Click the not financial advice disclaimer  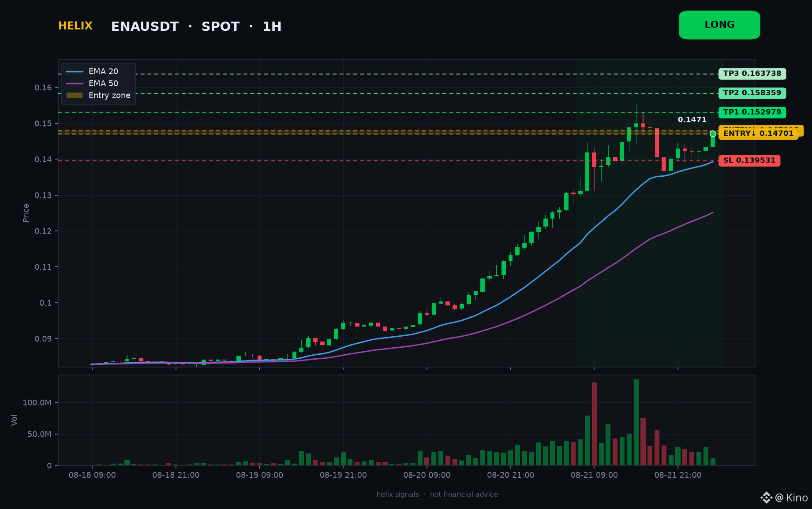tap(464, 494)
